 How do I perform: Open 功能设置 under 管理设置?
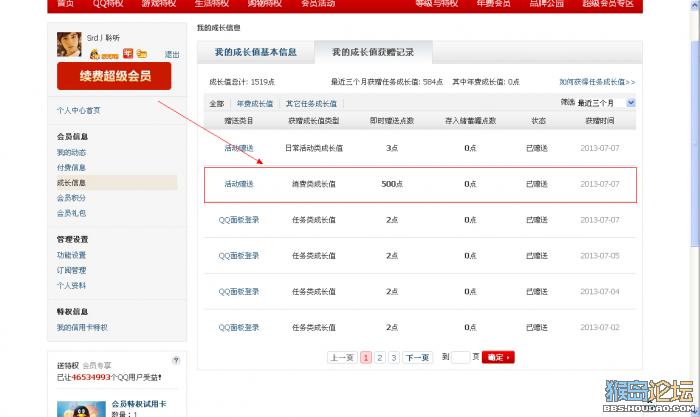pos(71,255)
